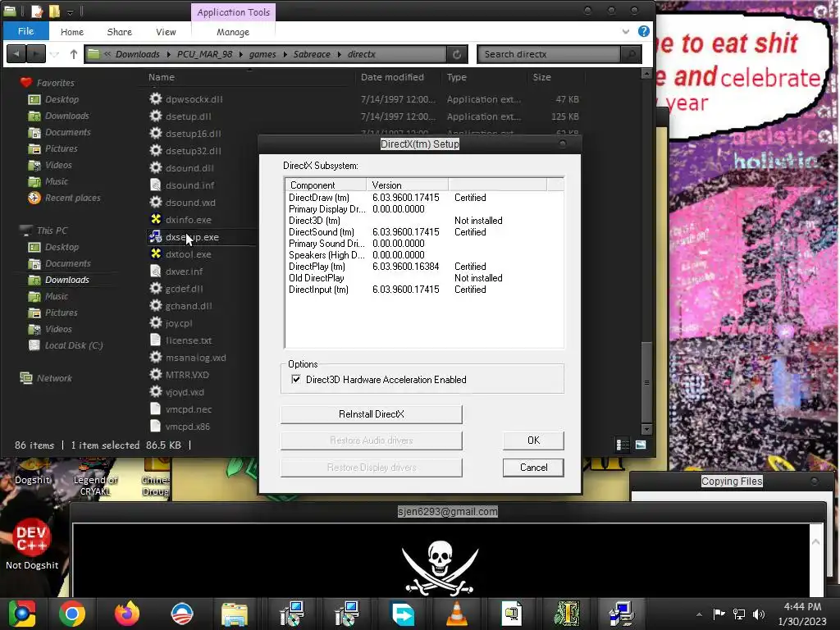Open VLC media player from taskbar

point(456,614)
